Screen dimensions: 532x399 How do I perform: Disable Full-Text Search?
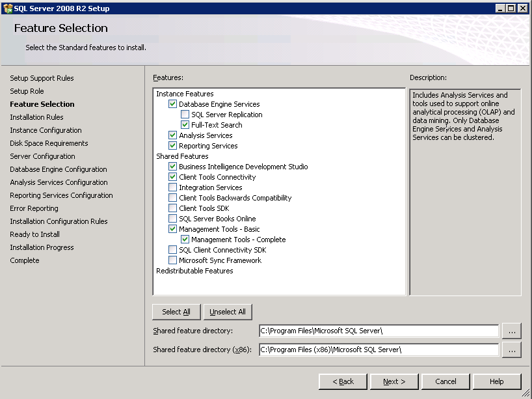click(185, 124)
